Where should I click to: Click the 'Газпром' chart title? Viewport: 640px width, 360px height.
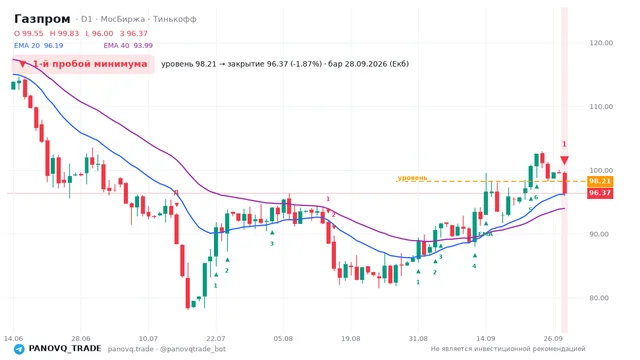pyautogui.click(x=42, y=19)
